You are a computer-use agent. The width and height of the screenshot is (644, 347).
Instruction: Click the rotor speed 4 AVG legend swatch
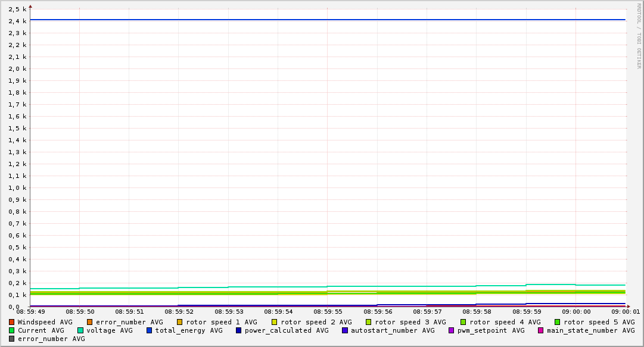point(463,322)
